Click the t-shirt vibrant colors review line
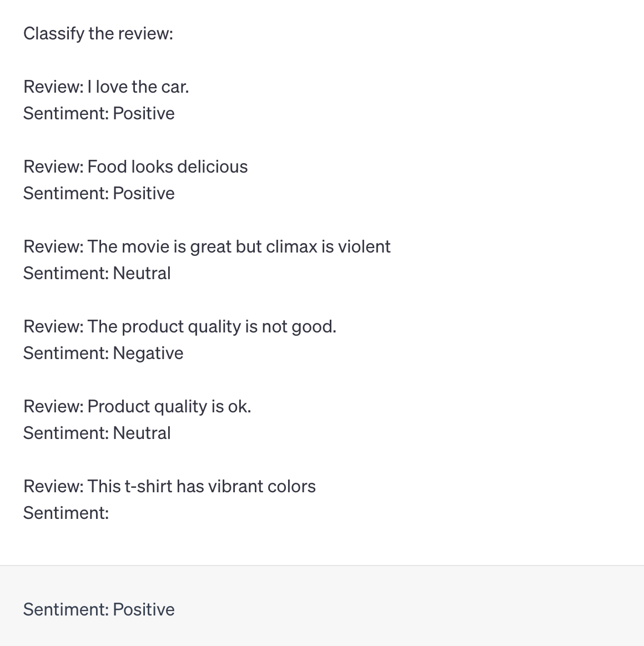 point(169,486)
